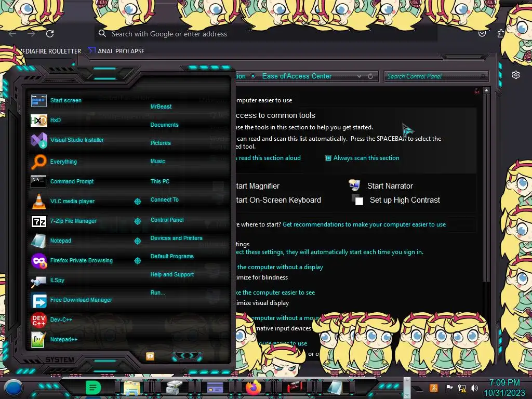Open Firefox from the taskbar
The image size is (532, 399).
pos(254,388)
